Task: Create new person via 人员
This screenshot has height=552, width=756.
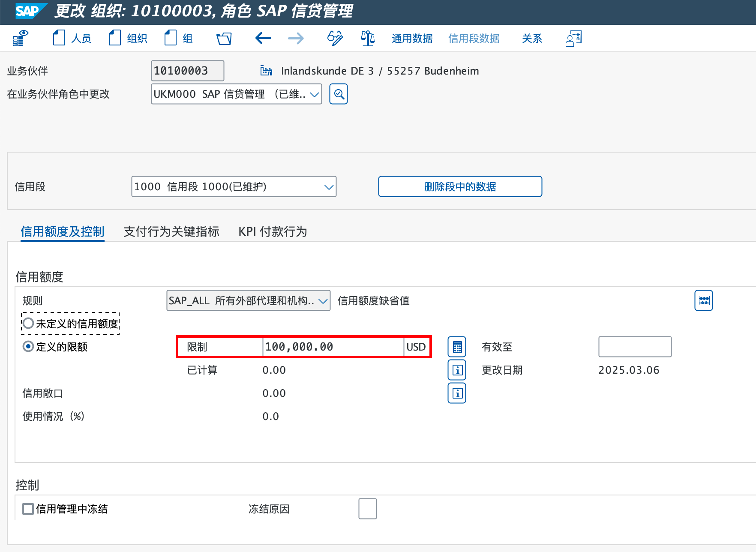Action: point(72,38)
